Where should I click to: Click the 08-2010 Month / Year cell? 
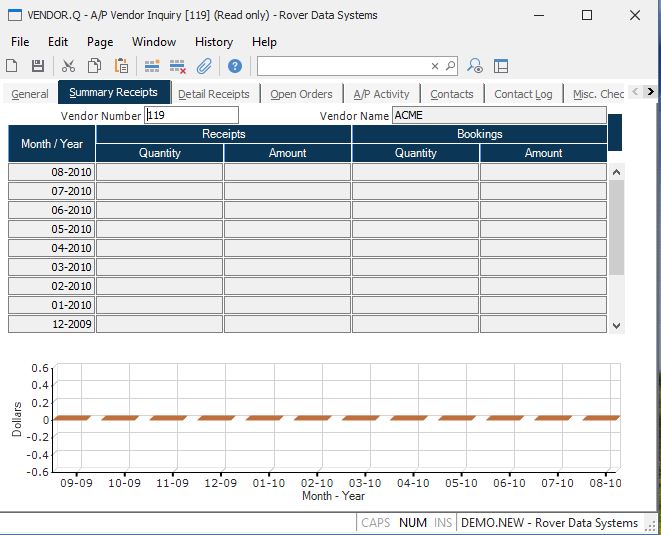coord(52,172)
